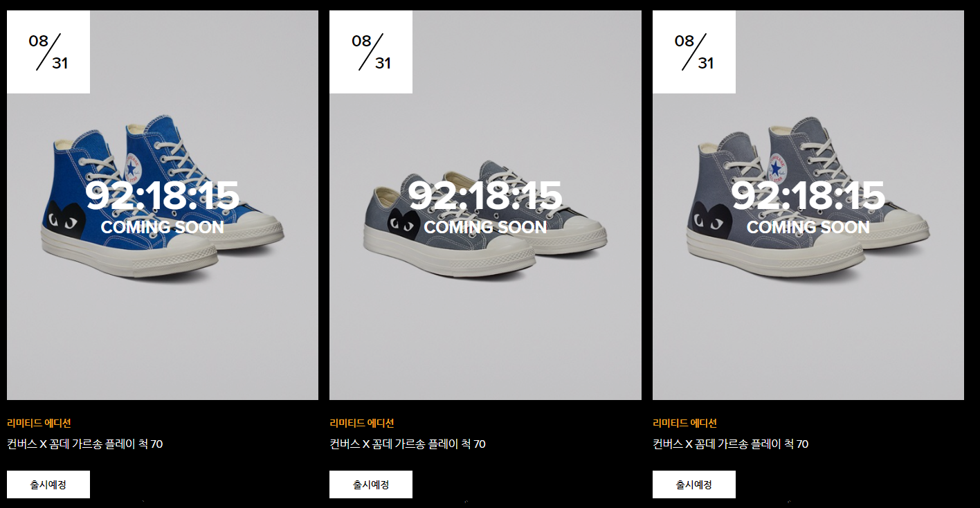Click 리미티드 에디션 label on the blue shoe card
The width and height of the screenshot is (980, 508).
click(39, 423)
